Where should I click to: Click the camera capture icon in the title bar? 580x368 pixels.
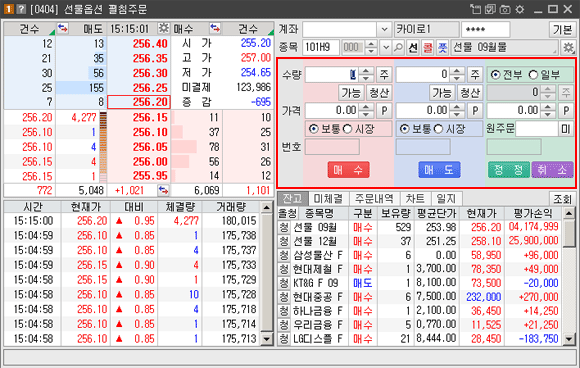point(505,9)
